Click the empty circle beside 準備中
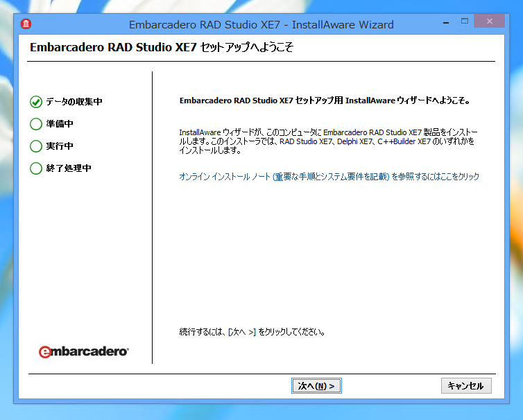 [x=36, y=124]
